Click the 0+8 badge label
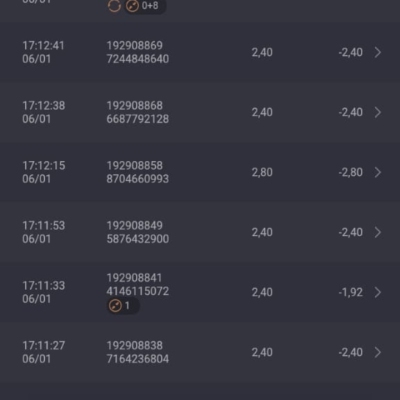Viewport: 400px width, 400px height. tap(150, 6)
